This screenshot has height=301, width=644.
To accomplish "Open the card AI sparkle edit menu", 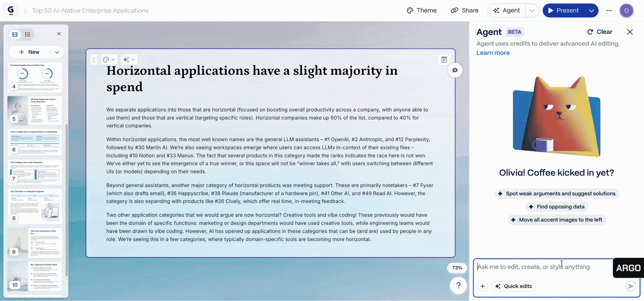I will pos(128,60).
